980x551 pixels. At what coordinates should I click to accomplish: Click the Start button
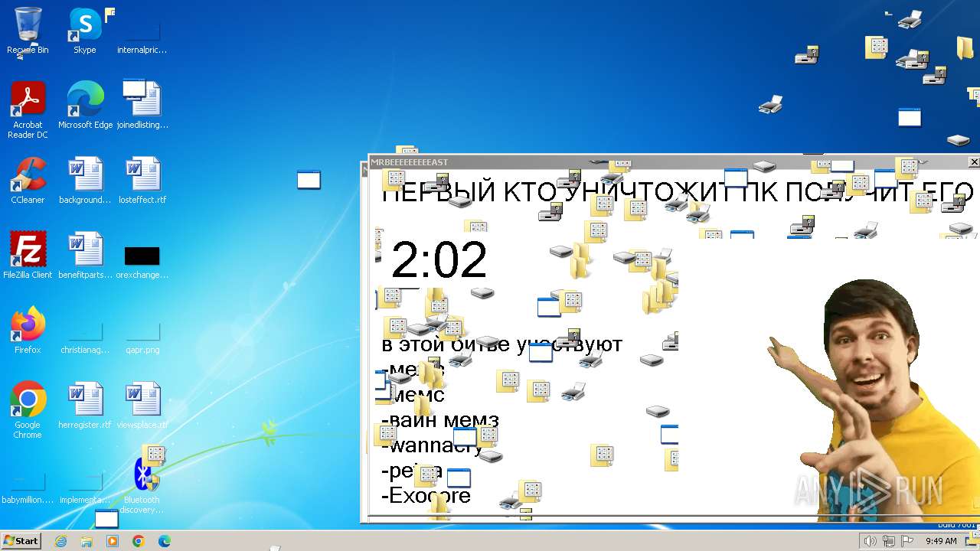point(21,541)
